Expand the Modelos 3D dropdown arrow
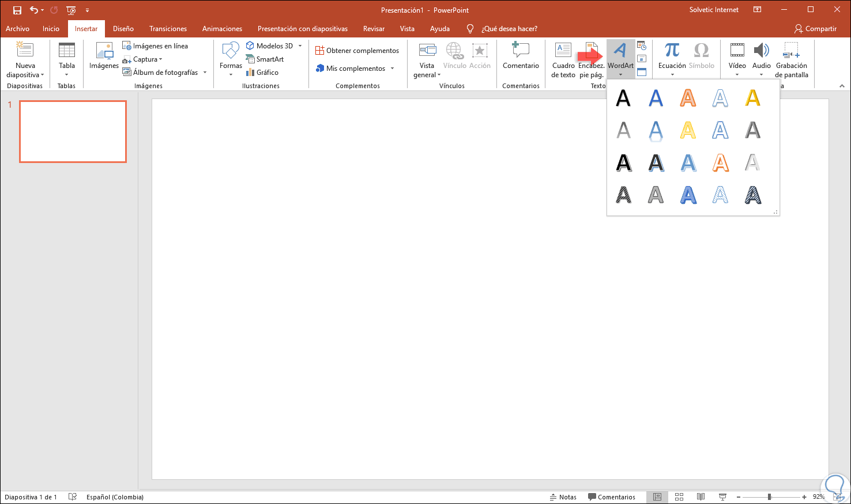This screenshot has width=851, height=504. (300, 46)
